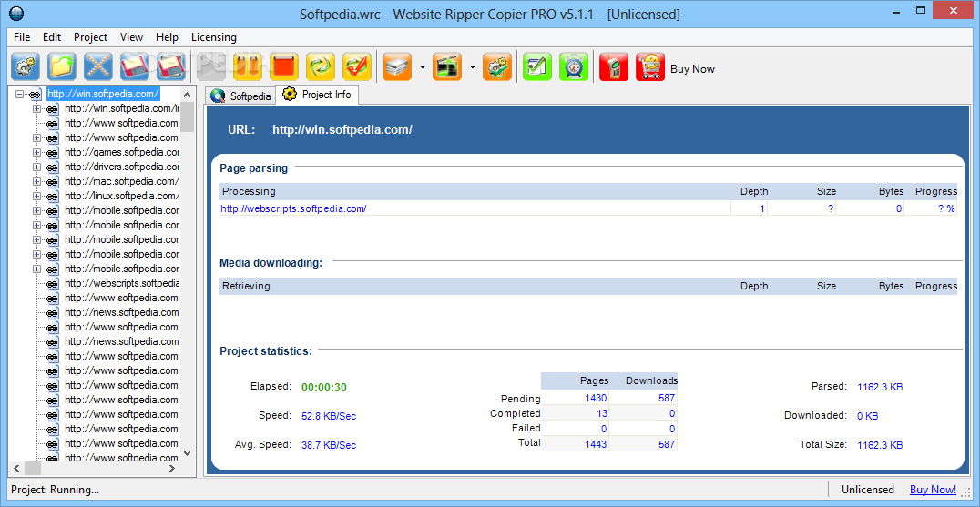The width and height of the screenshot is (980, 507).
Task: Click Project: Running... status text
Action: click(55, 490)
